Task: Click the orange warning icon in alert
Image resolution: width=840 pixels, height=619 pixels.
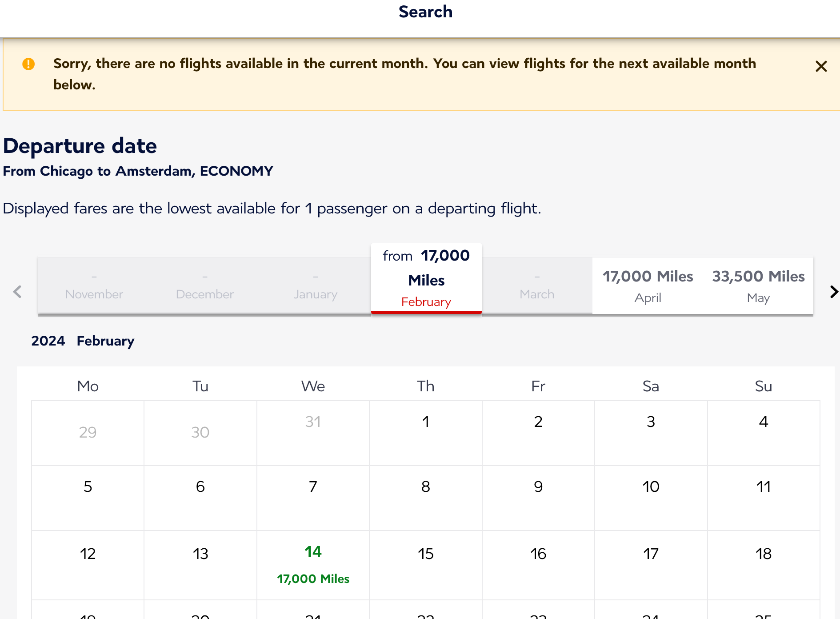Action: point(28,64)
